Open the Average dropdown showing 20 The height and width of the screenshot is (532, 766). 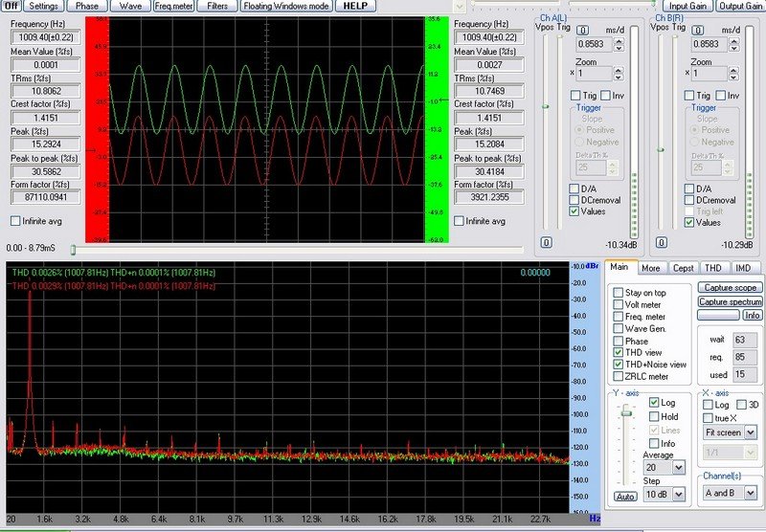(679, 467)
